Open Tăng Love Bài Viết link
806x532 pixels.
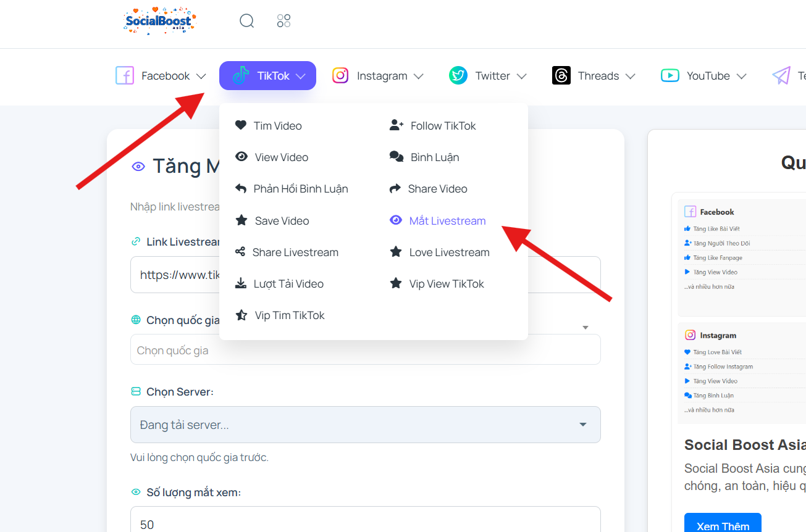pos(717,352)
